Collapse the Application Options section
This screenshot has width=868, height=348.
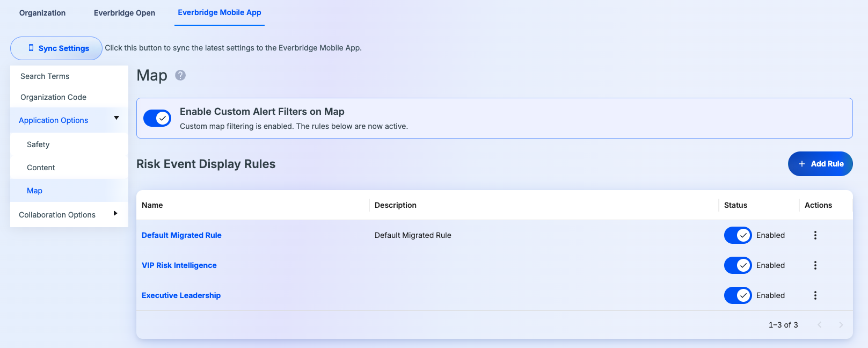[116, 118]
